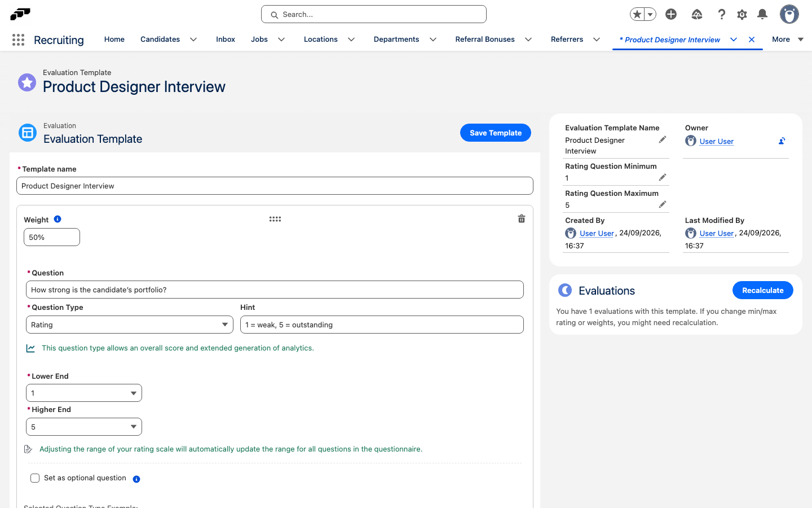Expand the Jobs tab menu chevron
812x508 pixels.
pos(281,40)
